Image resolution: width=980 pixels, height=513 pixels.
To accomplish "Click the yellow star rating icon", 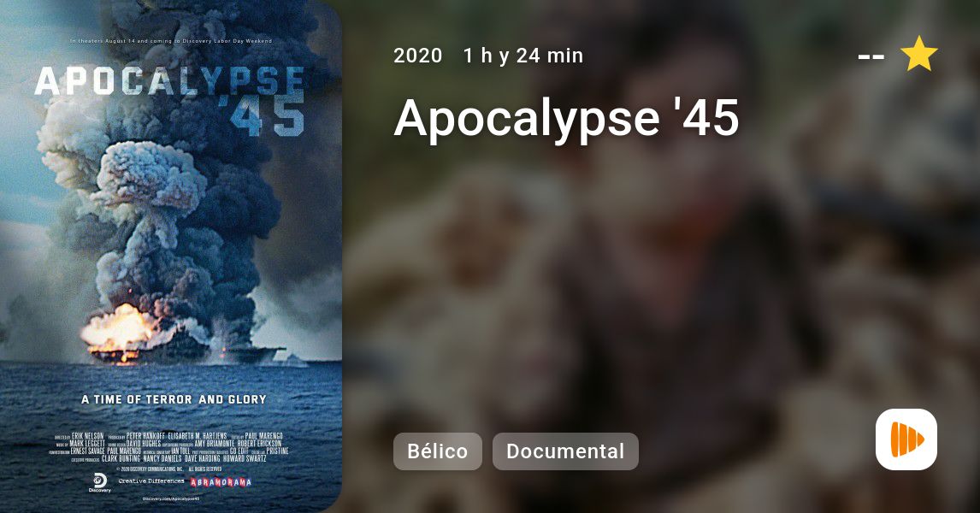I will point(918,54).
